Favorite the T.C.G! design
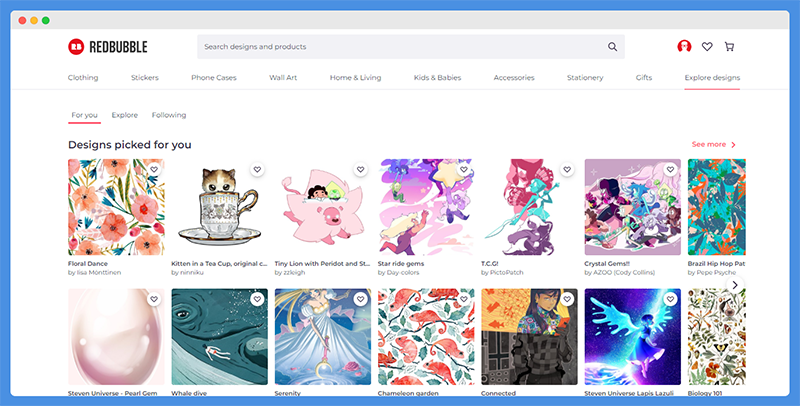This screenshot has width=800, height=406. tap(567, 169)
